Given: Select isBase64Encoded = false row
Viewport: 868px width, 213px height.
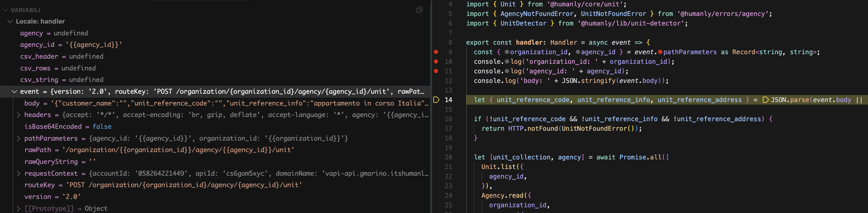Looking at the screenshot, I should (x=216, y=127).
